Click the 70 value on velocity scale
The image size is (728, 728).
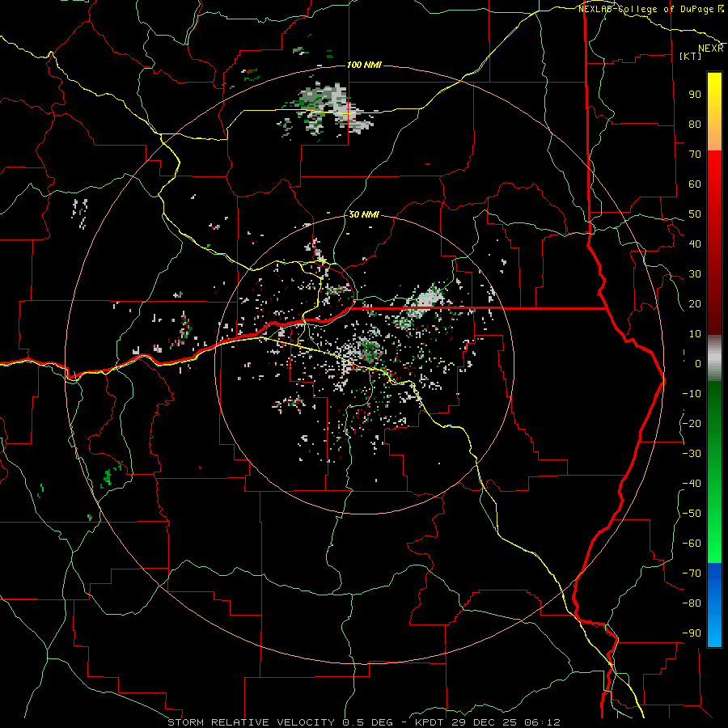pyautogui.click(x=695, y=154)
